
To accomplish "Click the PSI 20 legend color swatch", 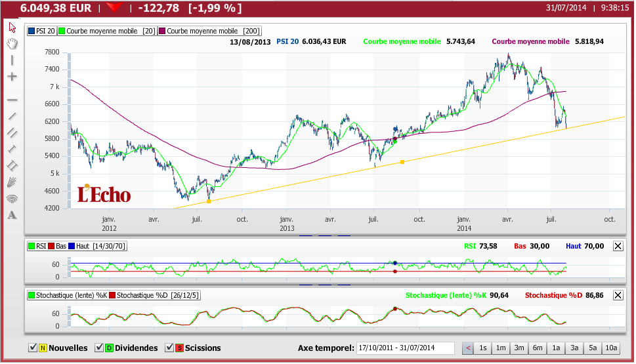I will click(31, 31).
